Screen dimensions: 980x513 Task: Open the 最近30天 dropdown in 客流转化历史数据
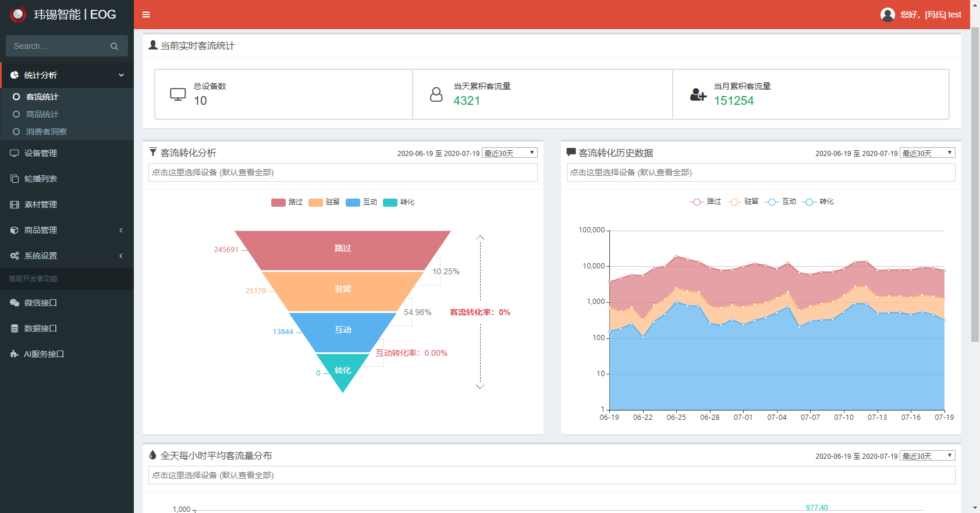coord(927,153)
